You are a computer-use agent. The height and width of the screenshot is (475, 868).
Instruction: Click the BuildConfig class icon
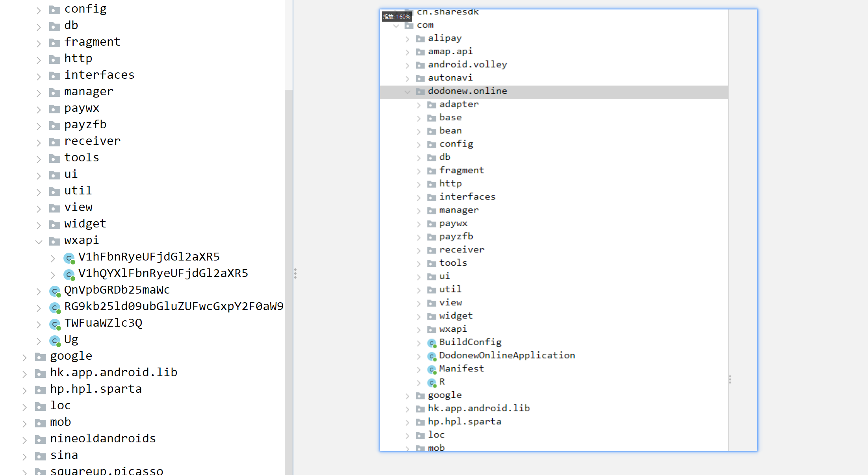point(432,343)
